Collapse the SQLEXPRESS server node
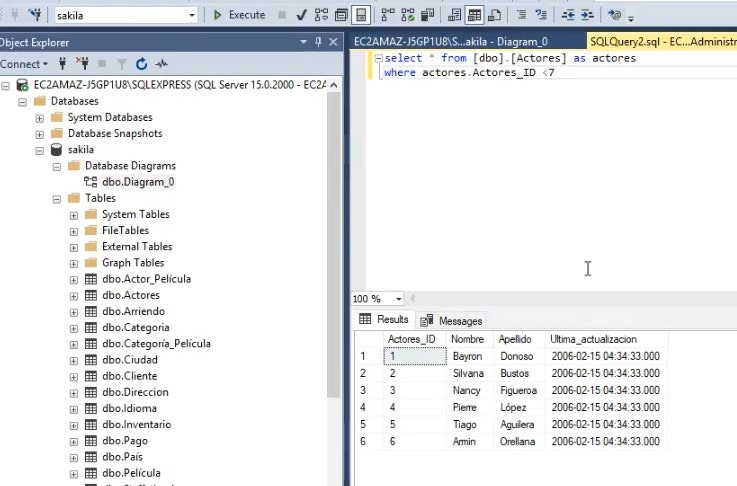 5,86
